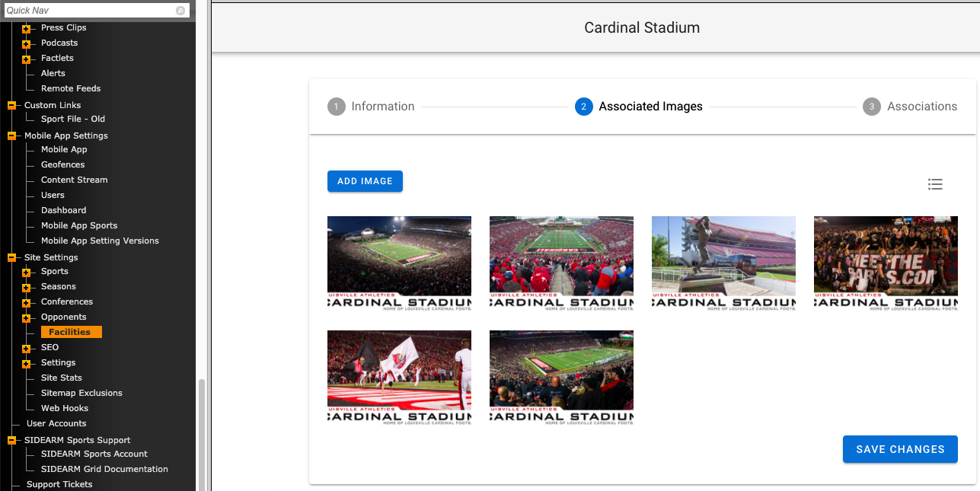Open Site Stats in sidebar
Screen dimensions: 980x491
tap(61, 378)
